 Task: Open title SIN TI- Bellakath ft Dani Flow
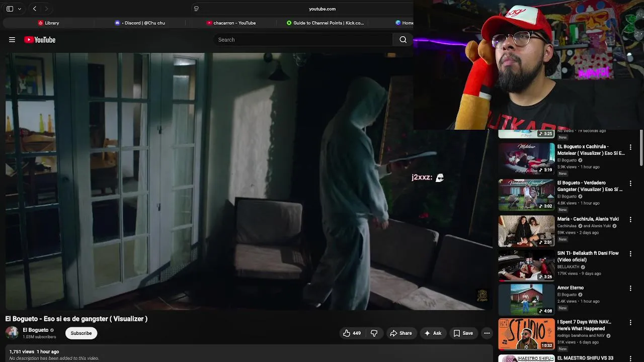pyautogui.click(x=588, y=256)
